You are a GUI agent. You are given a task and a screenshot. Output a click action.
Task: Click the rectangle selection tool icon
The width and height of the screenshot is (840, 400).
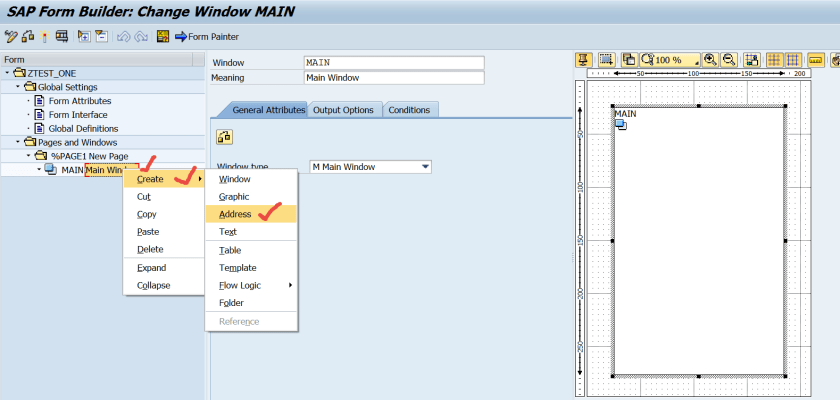606,60
